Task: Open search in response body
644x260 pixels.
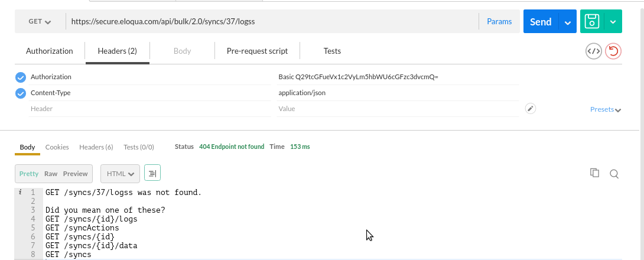Action: 614,174
